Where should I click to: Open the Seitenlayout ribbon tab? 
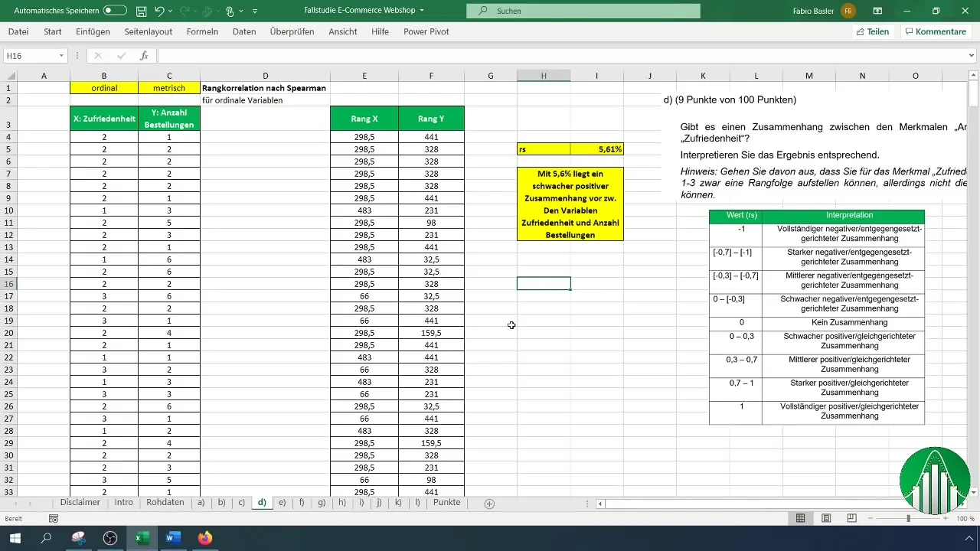click(147, 31)
